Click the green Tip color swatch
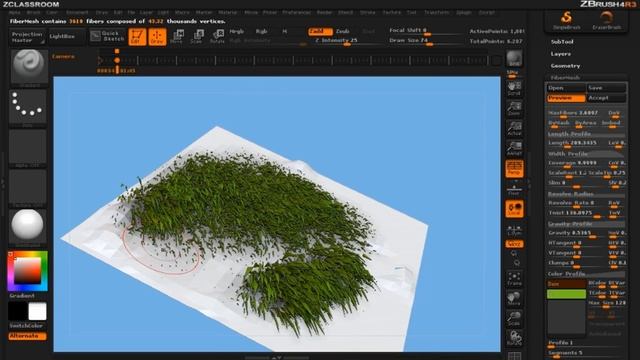 [x=566, y=294]
